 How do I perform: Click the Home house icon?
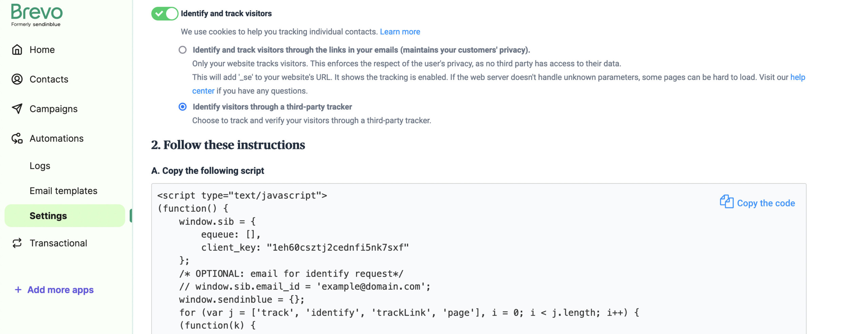pyautogui.click(x=17, y=50)
